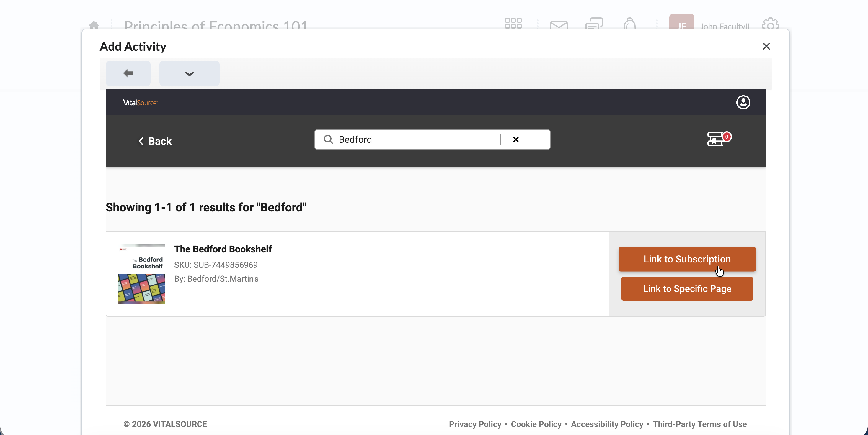Open the VitalSource user account icon
This screenshot has width=868, height=435.
(x=743, y=102)
